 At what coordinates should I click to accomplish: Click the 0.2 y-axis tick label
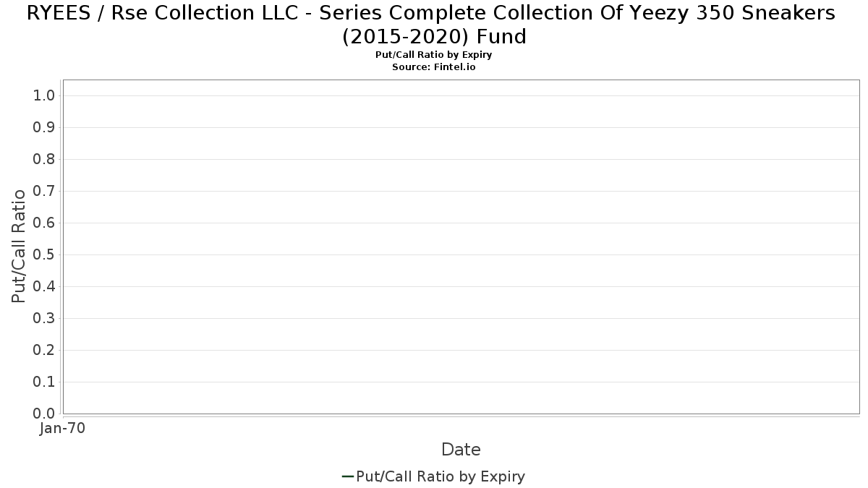[44, 350]
